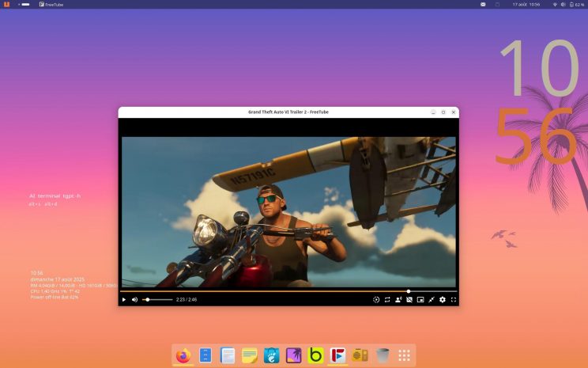The image size is (588, 368).
Task: Open the orange activities icon in top bar
Action: coord(6,4)
